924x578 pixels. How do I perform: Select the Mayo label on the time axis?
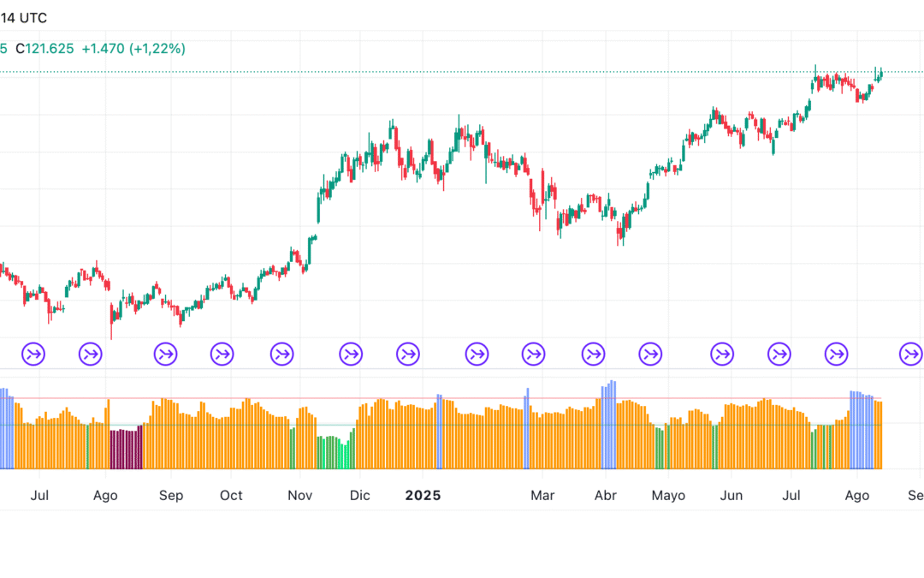[668, 496]
